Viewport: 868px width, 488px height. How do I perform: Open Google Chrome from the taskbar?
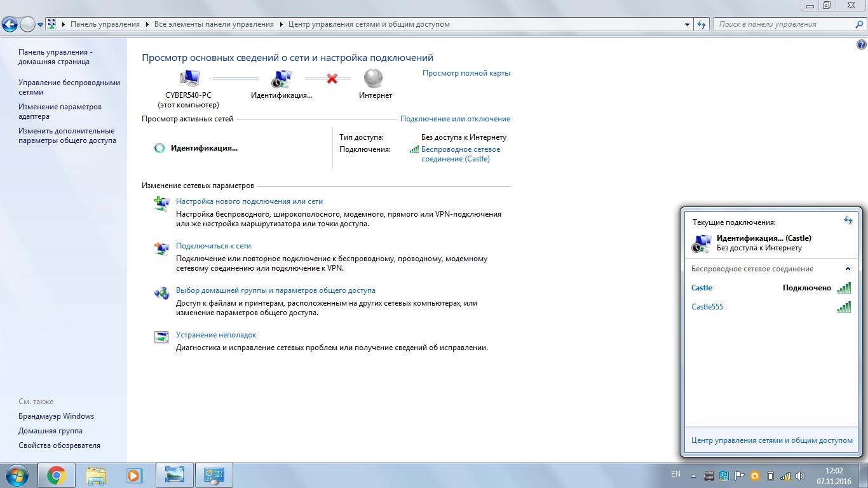click(x=56, y=475)
